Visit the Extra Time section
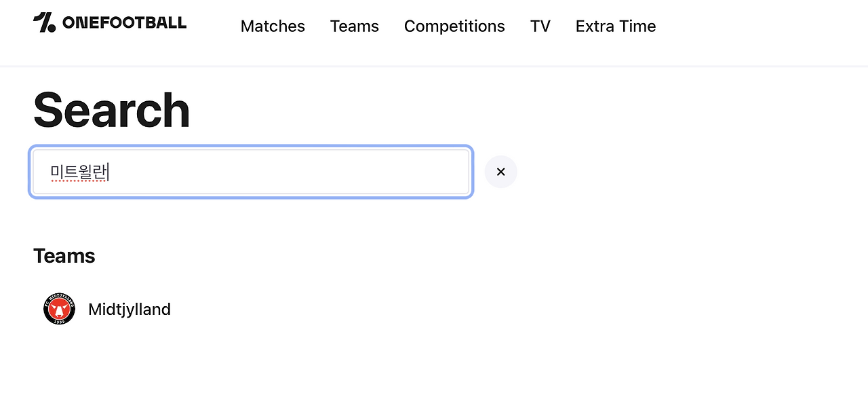This screenshot has height=410, width=868. pos(616,26)
